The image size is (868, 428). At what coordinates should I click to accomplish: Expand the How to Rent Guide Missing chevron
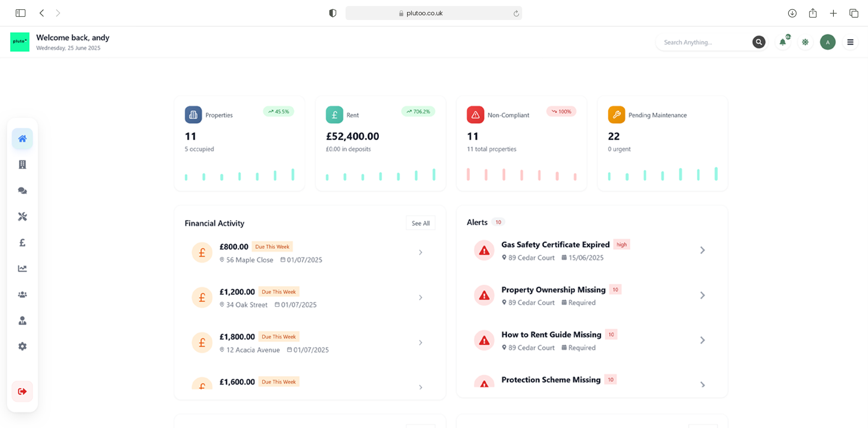tap(702, 340)
